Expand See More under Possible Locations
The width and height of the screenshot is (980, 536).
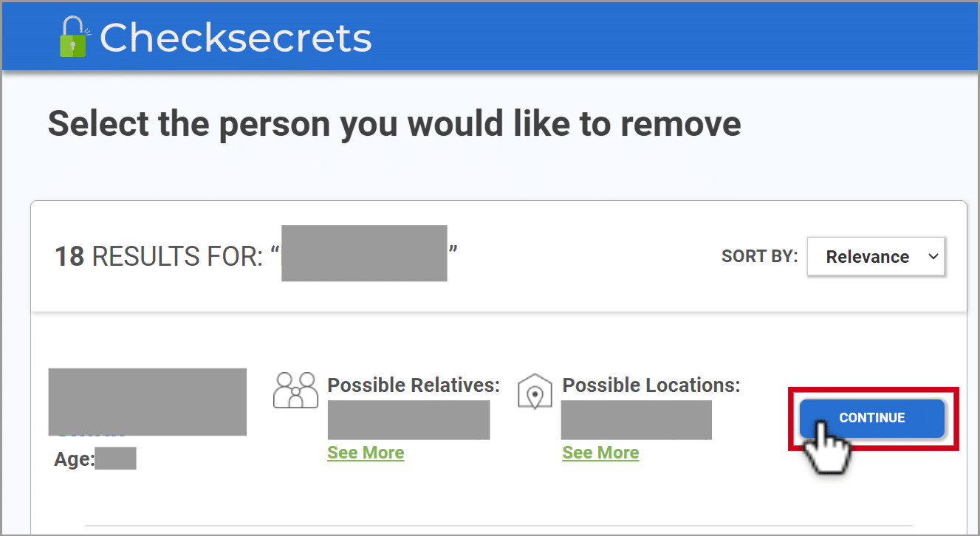click(600, 453)
